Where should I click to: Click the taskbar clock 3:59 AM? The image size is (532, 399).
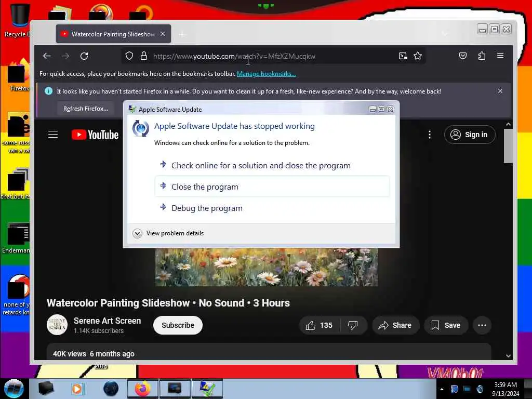(506, 389)
